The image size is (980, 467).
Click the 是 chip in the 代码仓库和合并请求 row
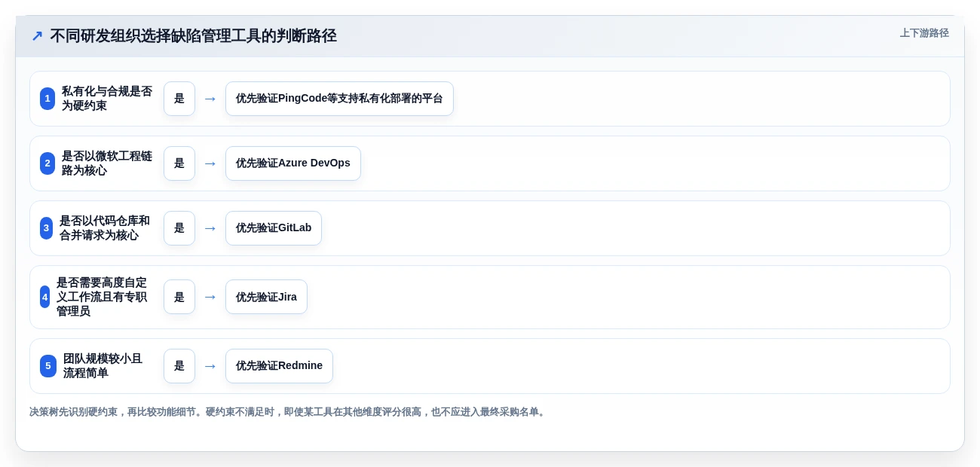[x=179, y=228]
